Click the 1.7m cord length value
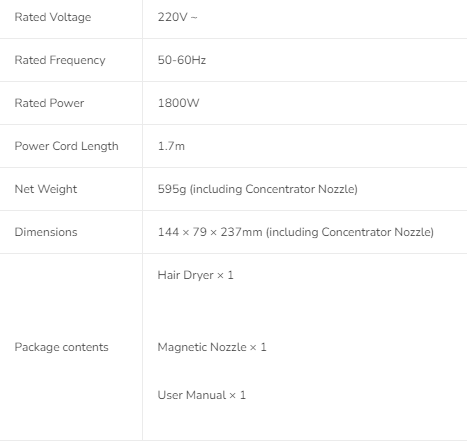The height and width of the screenshot is (441, 467). point(171,146)
